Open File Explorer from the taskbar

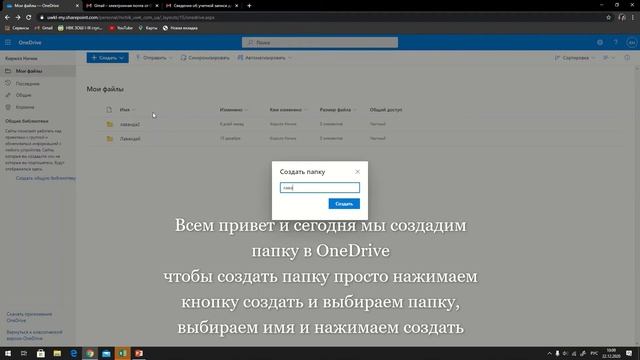pyautogui.click(x=57, y=353)
